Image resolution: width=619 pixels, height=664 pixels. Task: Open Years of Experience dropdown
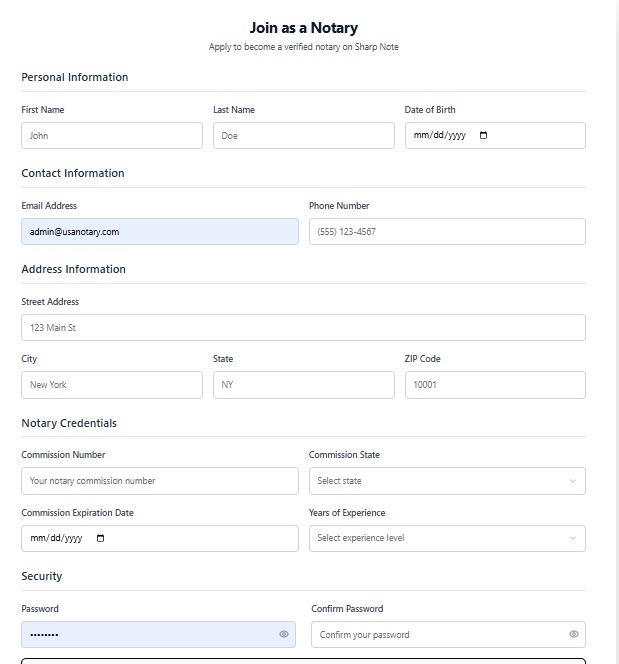click(447, 538)
